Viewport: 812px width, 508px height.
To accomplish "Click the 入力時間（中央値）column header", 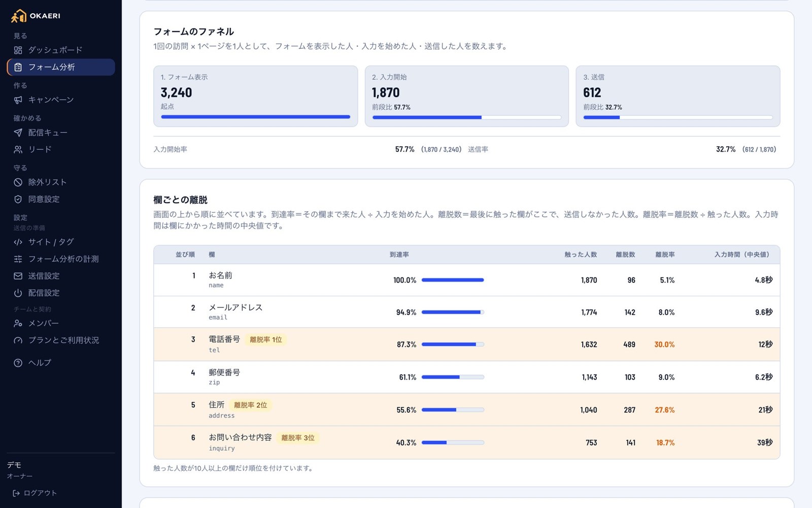I will 743,255.
